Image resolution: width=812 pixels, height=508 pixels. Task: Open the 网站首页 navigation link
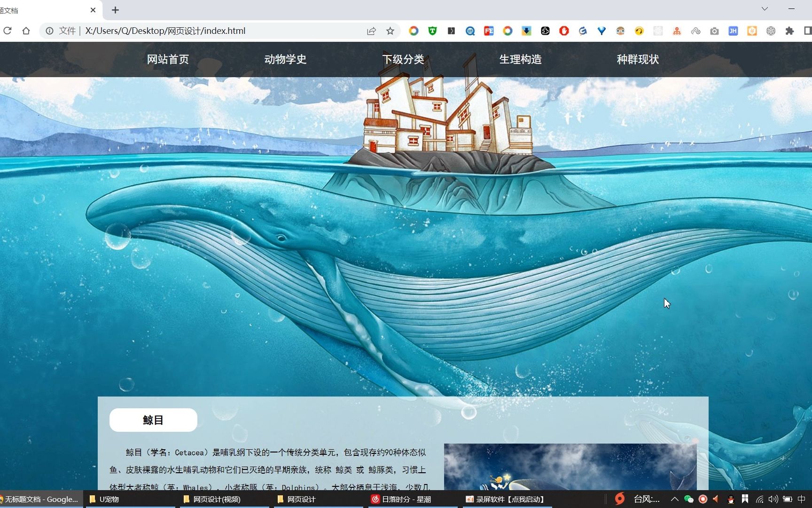(168, 59)
